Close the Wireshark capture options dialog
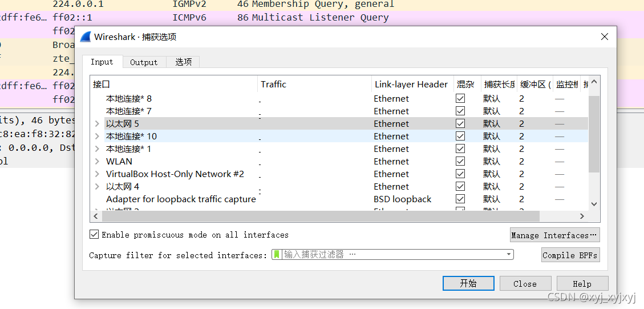Viewport: 644px width, 309px height. (604, 37)
